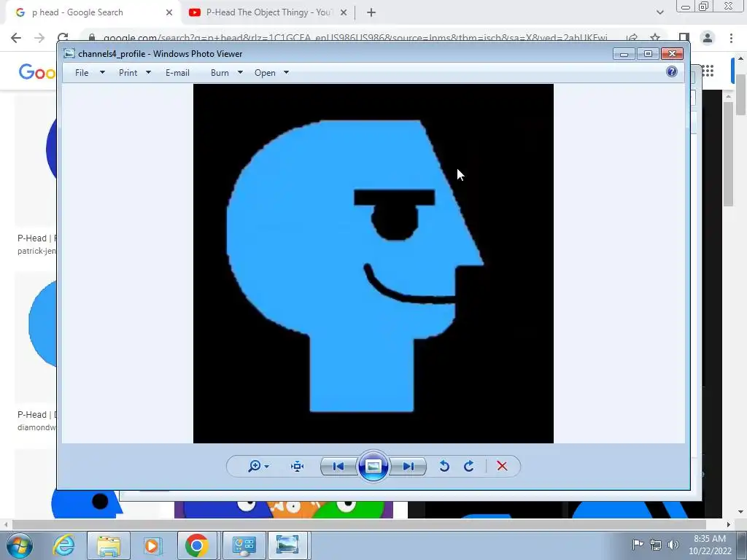Screen dimensions: 747x560
Task: Expand the Print dropdown arrow
Action: tap(148, 73)
